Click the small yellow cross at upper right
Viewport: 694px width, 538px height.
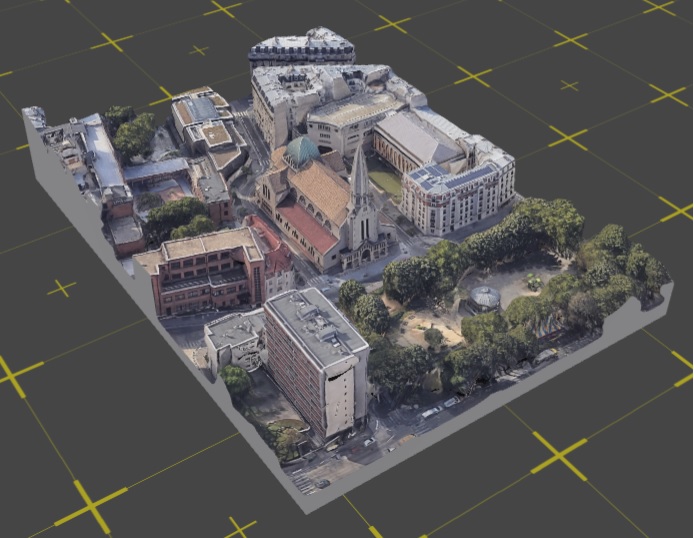click(x=569, y=86)
